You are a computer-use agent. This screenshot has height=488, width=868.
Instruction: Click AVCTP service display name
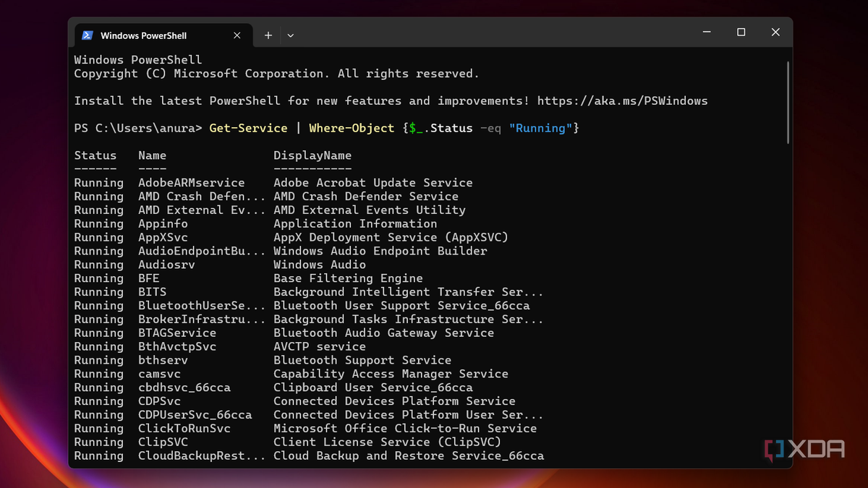point(320,346)
